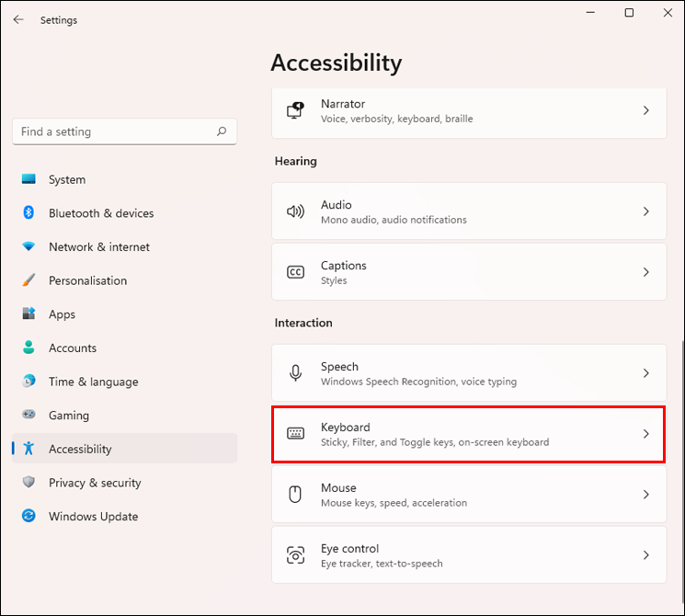Click the Network & internet wifi icon
The image size is (685, 616).
click(x=29, y=247)
